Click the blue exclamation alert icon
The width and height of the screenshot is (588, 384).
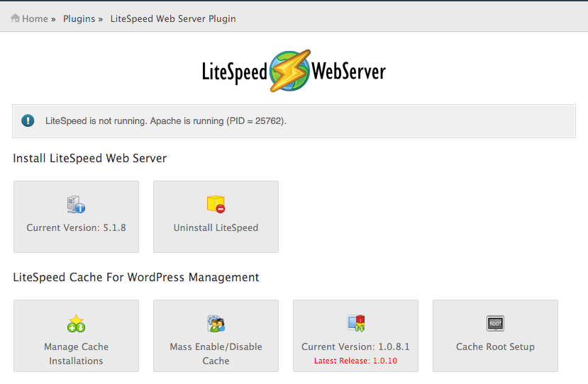28,120
